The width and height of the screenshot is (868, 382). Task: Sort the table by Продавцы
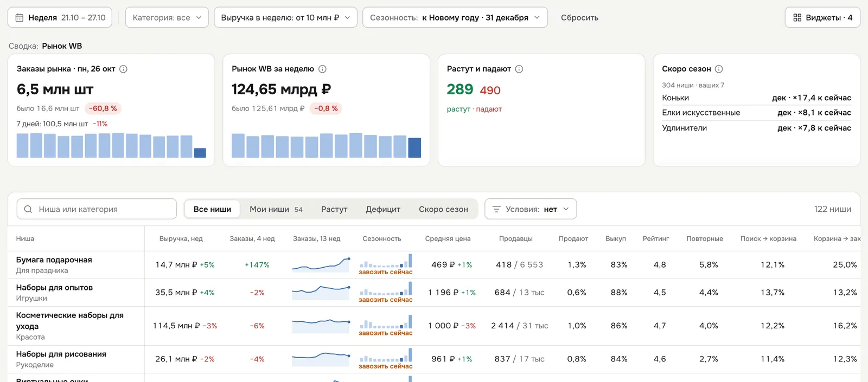[x=516, y=238]
